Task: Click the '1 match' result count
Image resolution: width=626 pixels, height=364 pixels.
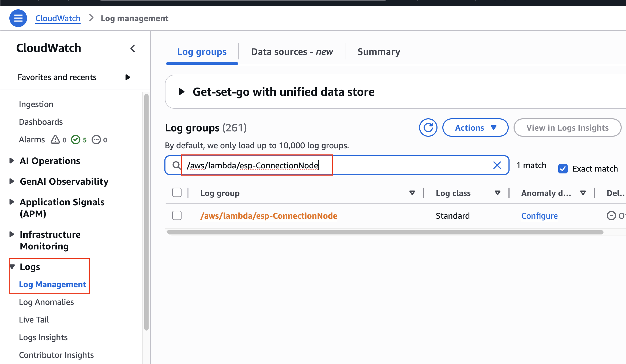Action: tap(531, 165)
